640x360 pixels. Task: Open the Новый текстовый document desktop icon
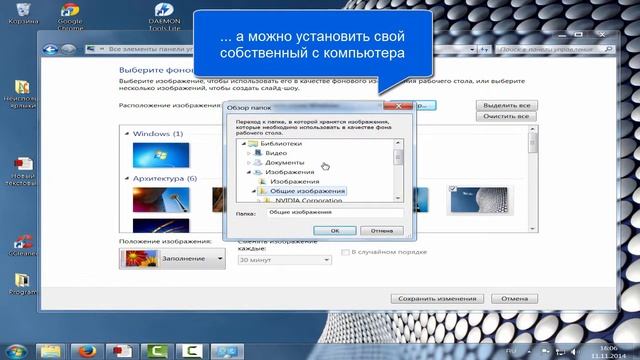point(22,171)
